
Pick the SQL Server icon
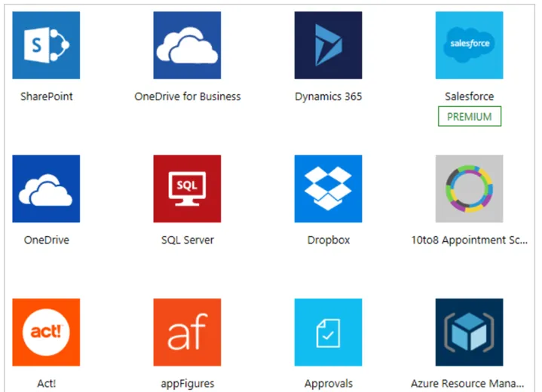tap(187, 188)
